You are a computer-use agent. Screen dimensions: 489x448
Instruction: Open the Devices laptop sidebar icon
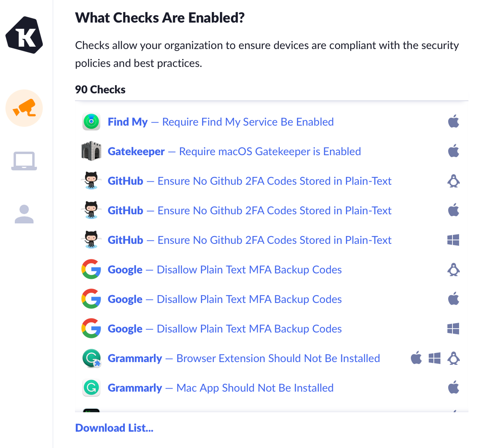(x=24, y=161)
